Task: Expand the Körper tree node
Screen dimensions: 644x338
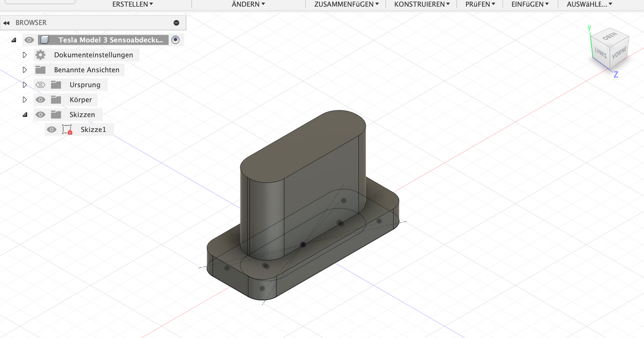Action: [x=24, y=99]
